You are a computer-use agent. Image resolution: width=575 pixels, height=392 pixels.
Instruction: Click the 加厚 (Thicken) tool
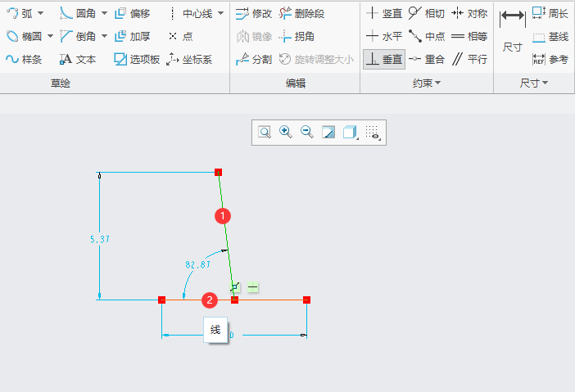click(x=133, y=36)
